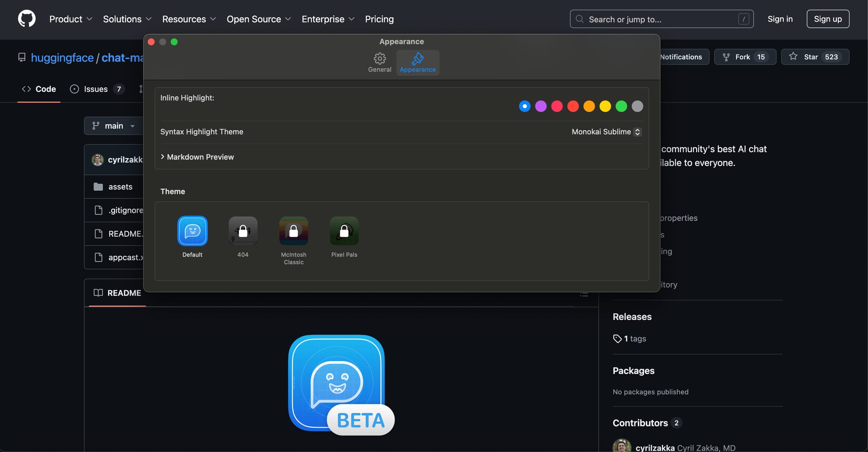Open the main branch selector

coord(114,126)
